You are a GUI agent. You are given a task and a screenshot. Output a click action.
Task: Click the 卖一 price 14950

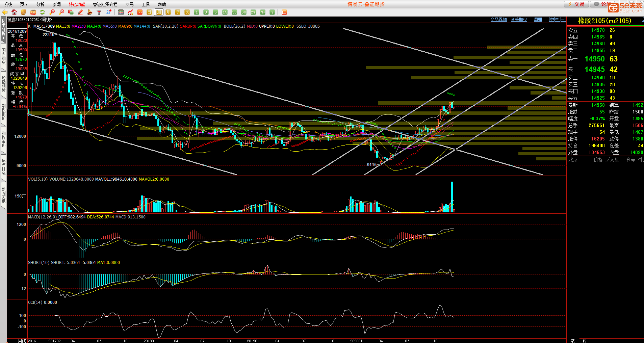coord(595,59)
